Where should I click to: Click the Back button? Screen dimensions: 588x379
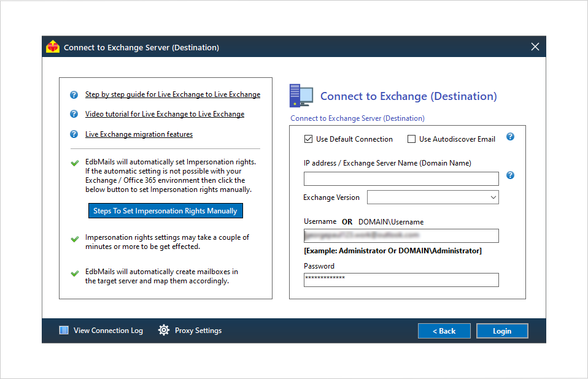(x=444, y=331)
